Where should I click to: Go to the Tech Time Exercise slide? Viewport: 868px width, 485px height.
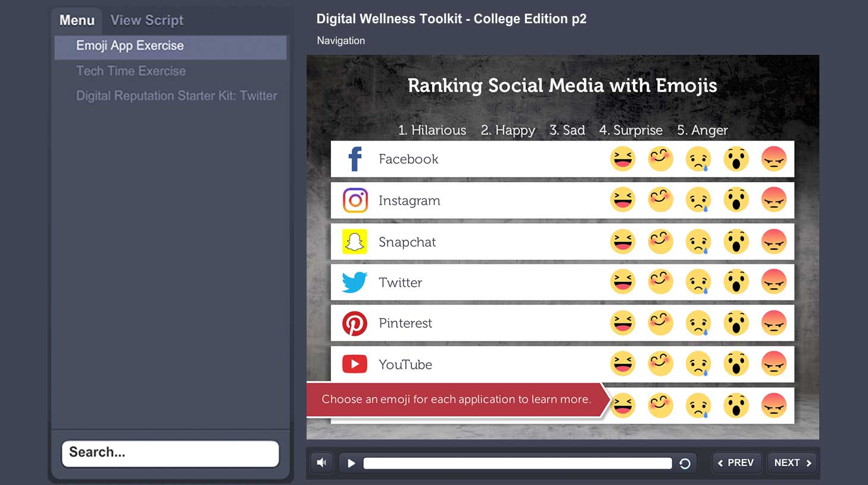pos(131,71)
